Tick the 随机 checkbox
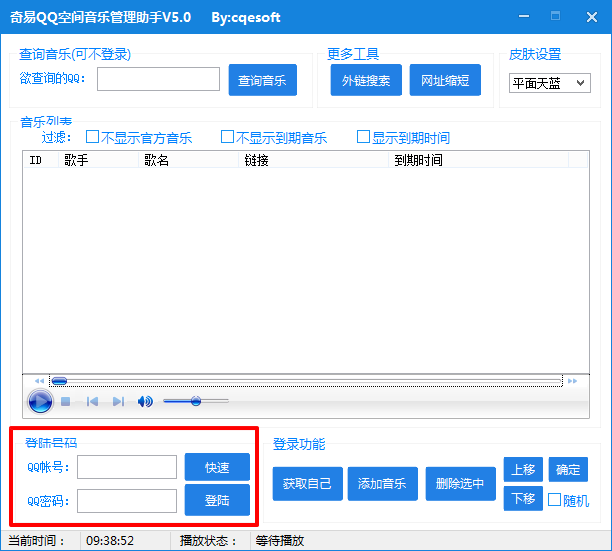 554,500
